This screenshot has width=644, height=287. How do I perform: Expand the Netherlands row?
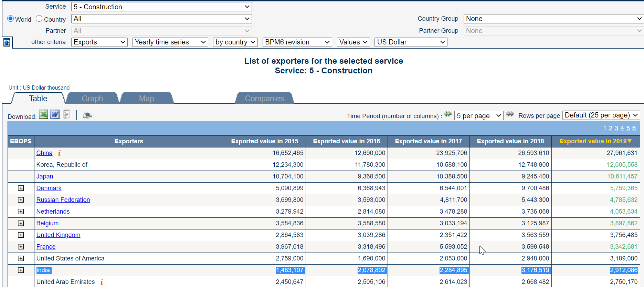[x=21, y=212]
